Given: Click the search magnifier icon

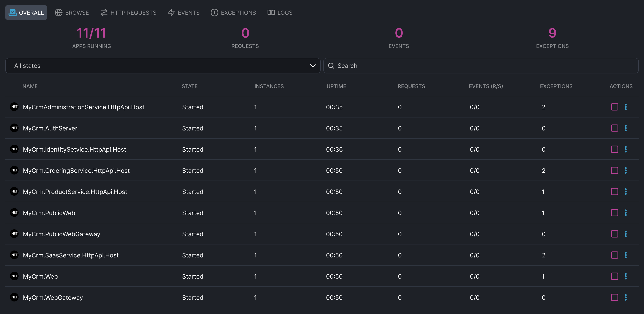Looking at the screenshot, I should tap(331, 66).
